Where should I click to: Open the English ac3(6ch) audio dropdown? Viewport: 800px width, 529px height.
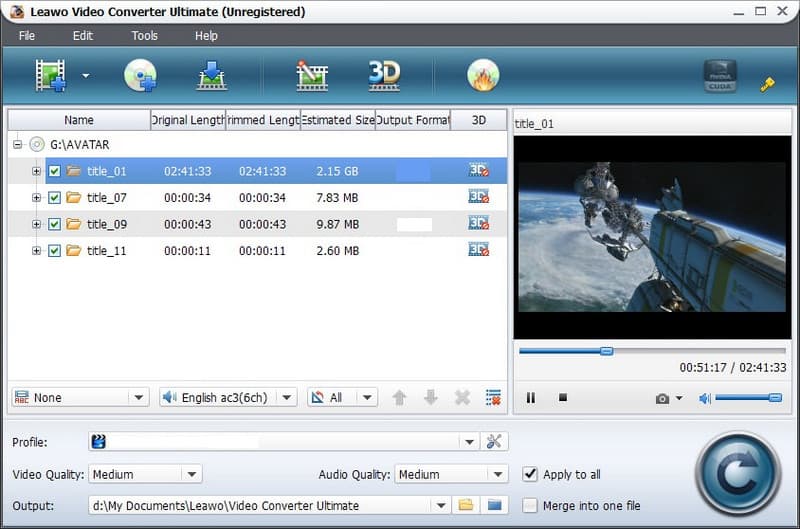click(x=228, y=398)
